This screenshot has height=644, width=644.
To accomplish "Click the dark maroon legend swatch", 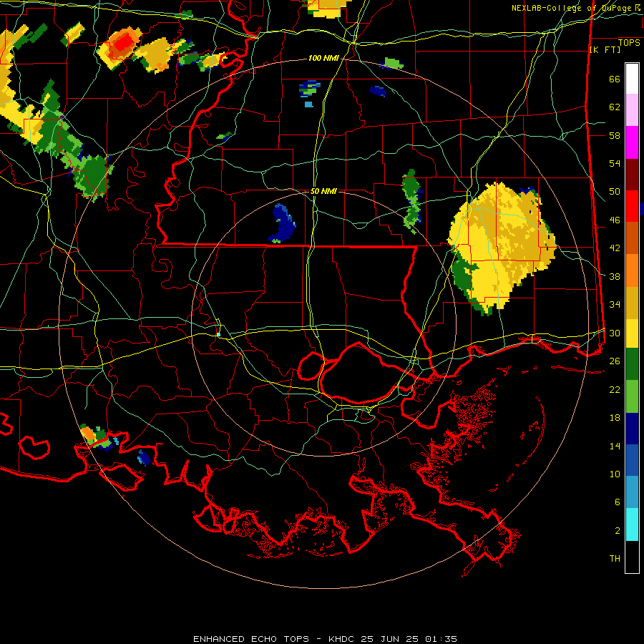I will 632,175.
